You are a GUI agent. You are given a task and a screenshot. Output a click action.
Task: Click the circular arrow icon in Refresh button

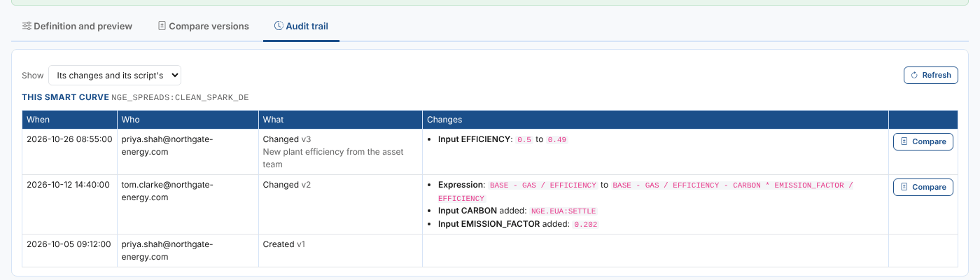(915, 76)
